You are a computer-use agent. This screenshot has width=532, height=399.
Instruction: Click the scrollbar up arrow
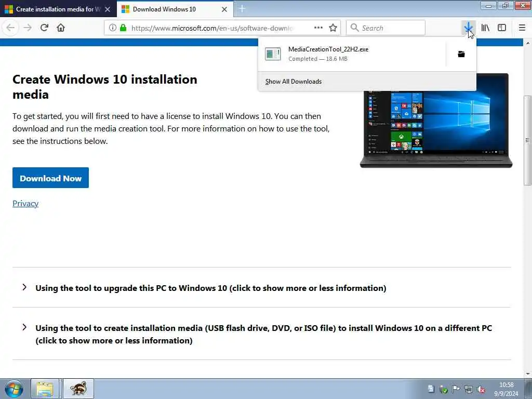[x=528, y=43]
